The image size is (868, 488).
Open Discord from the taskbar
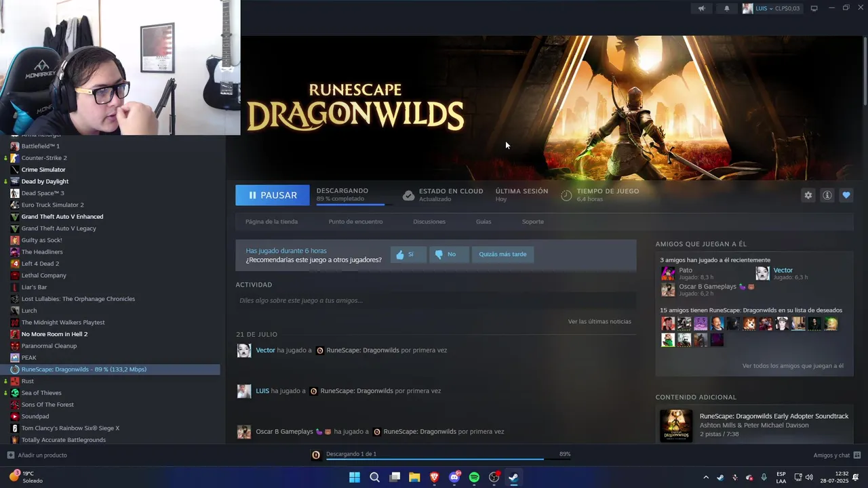point(454,477)
